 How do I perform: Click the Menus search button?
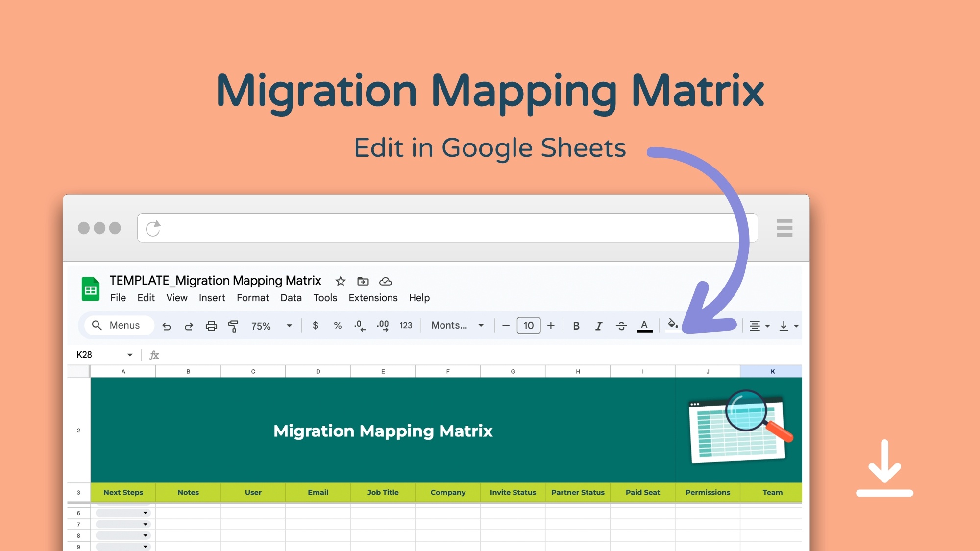118,325
